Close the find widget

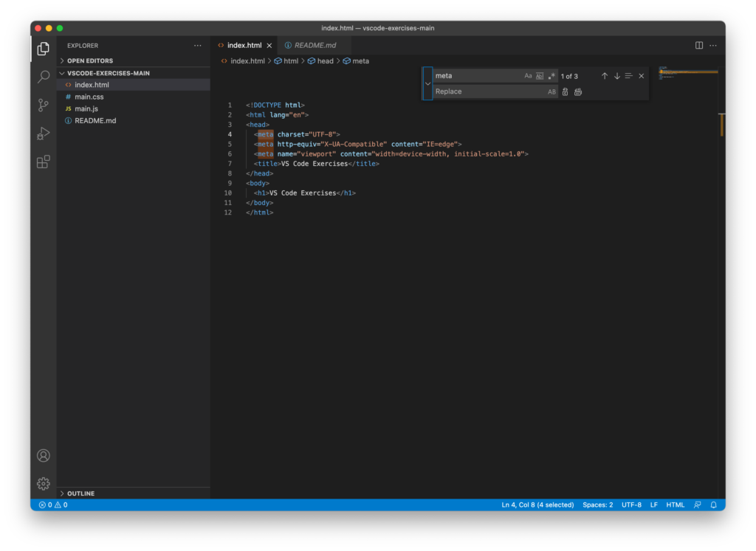642,76
